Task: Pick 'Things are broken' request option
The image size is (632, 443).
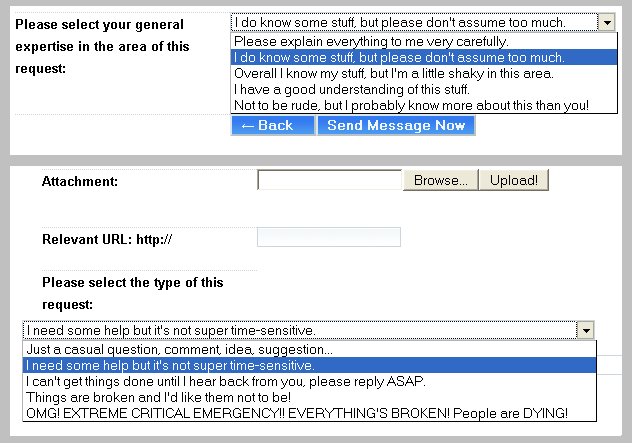Action: 159,397
